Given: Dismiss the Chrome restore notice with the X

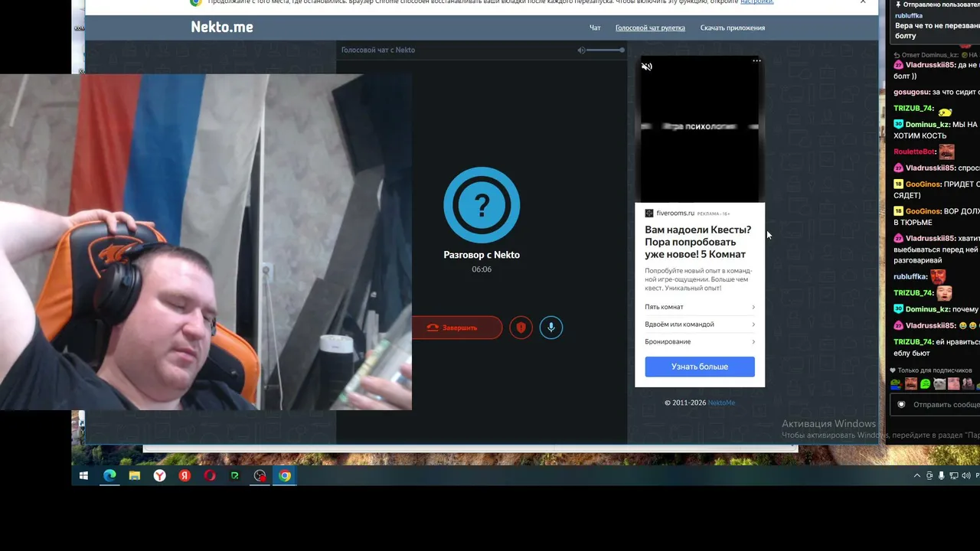Looking at the screenshot, I should pos(863,2).
